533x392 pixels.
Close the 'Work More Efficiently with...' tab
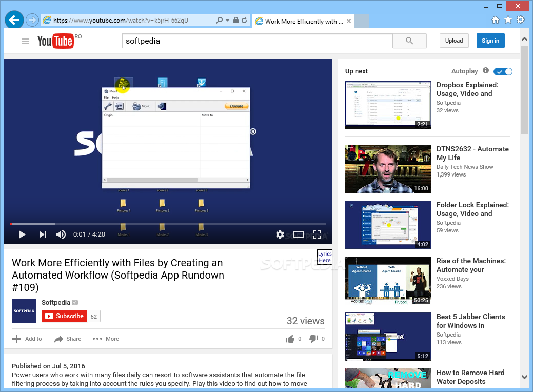[x=349, y=21]
